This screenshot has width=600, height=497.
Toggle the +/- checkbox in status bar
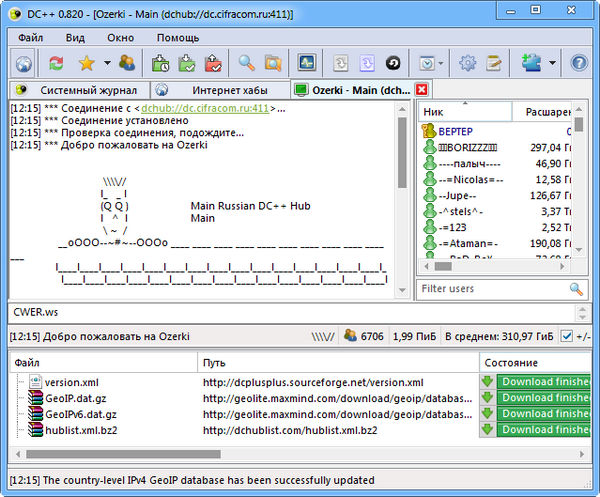[567, 336]
